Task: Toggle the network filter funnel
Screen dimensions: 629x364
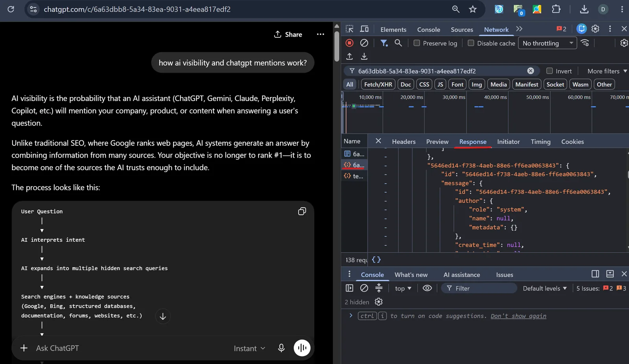Action: 384,43
